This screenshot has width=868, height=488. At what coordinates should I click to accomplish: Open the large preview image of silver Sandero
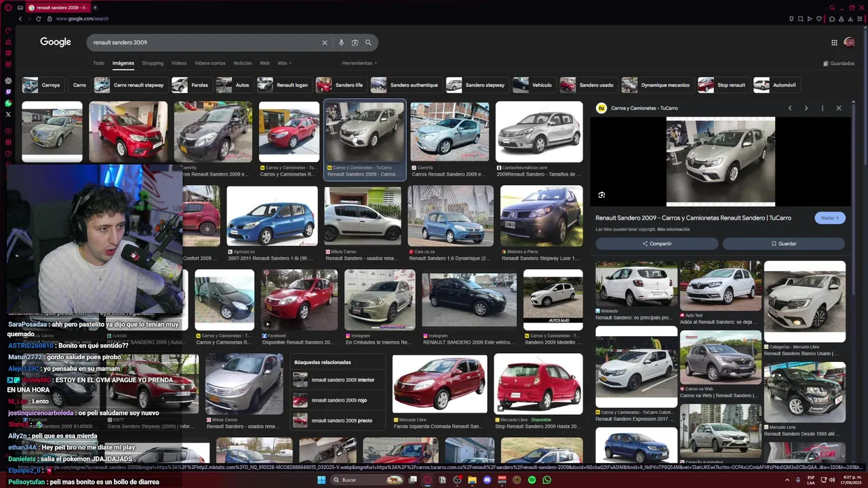coord(721,161)
